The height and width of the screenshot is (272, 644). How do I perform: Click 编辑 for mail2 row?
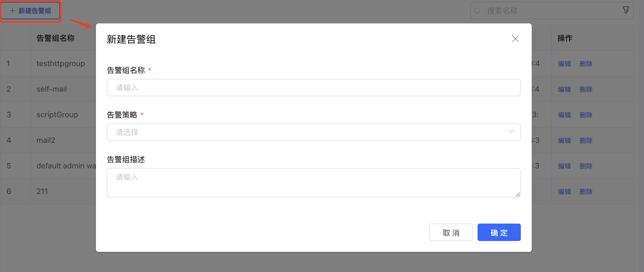tap(564, 141)
